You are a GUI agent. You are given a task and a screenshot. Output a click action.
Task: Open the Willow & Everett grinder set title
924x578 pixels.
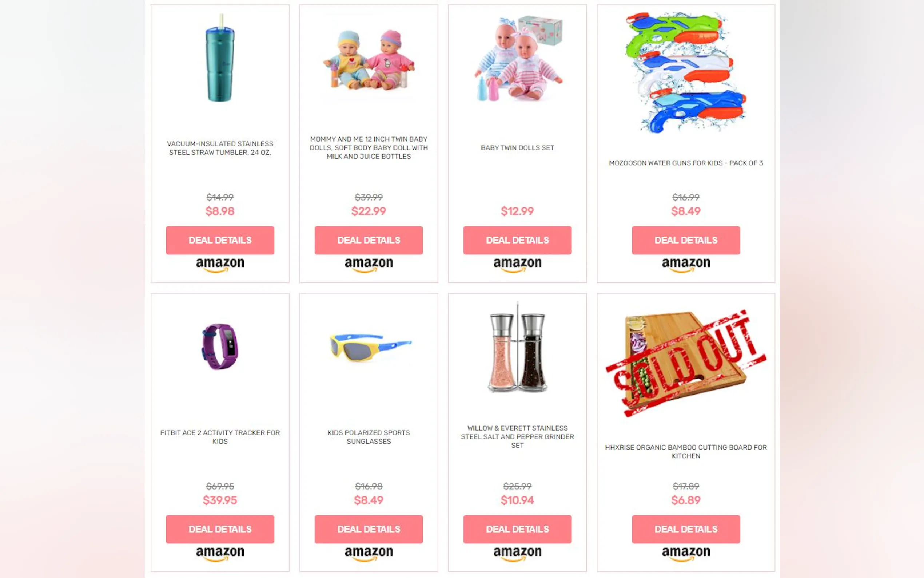(517, 436)
